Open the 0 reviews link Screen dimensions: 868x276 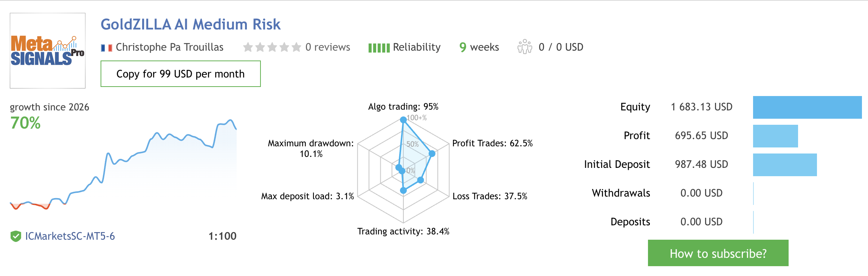point(327,47)
